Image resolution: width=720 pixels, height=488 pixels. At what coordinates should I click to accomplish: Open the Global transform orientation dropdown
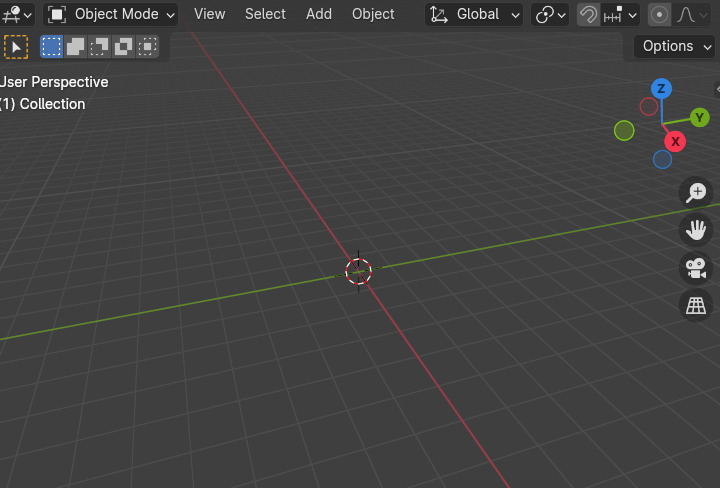coord(474,15)
